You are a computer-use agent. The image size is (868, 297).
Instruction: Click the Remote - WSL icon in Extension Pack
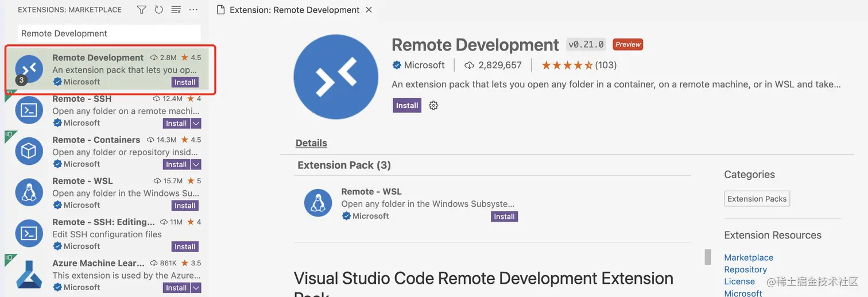point(318,203)
